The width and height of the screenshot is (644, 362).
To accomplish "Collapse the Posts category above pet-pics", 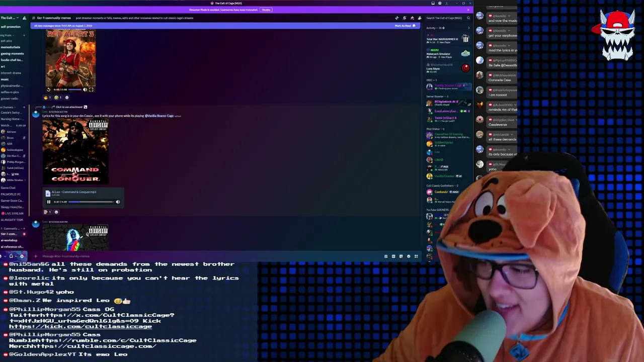I will 6,35.
